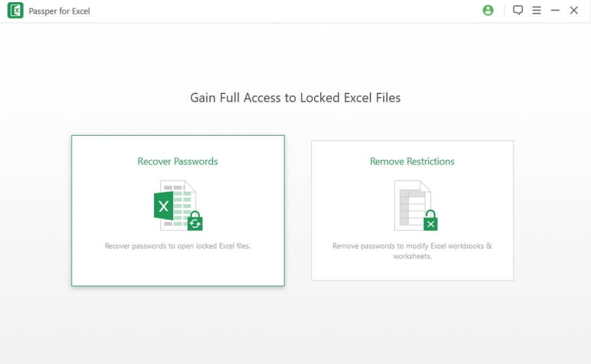Click the feedback speech bubble icon
This screenshot has height=364, width=591.
pos(518,10)
